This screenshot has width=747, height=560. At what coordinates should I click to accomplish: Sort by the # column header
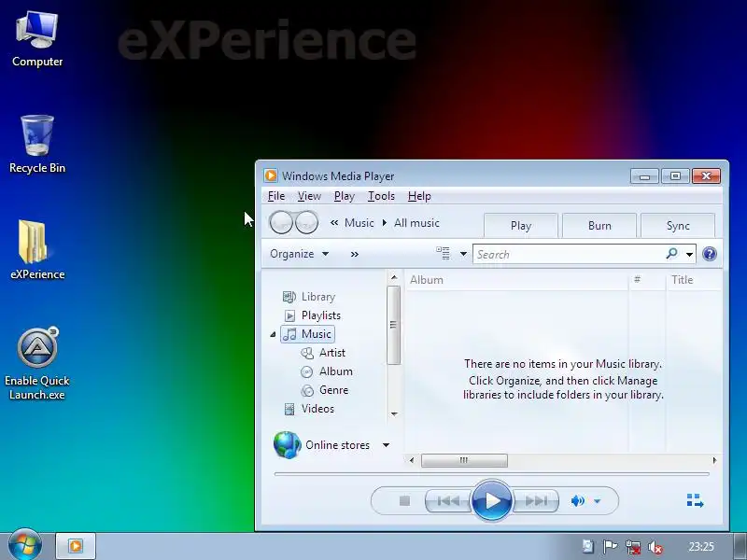(x=646, y=280)
